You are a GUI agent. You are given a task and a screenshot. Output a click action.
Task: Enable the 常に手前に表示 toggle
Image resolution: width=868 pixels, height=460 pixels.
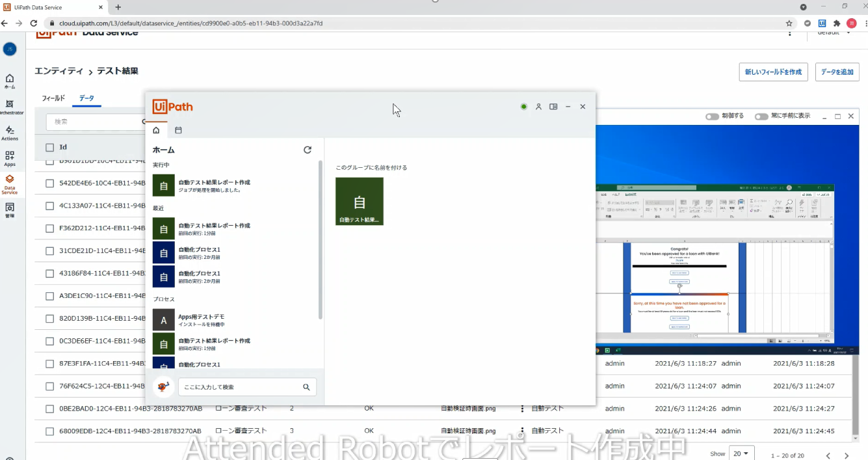click(761, 116)
